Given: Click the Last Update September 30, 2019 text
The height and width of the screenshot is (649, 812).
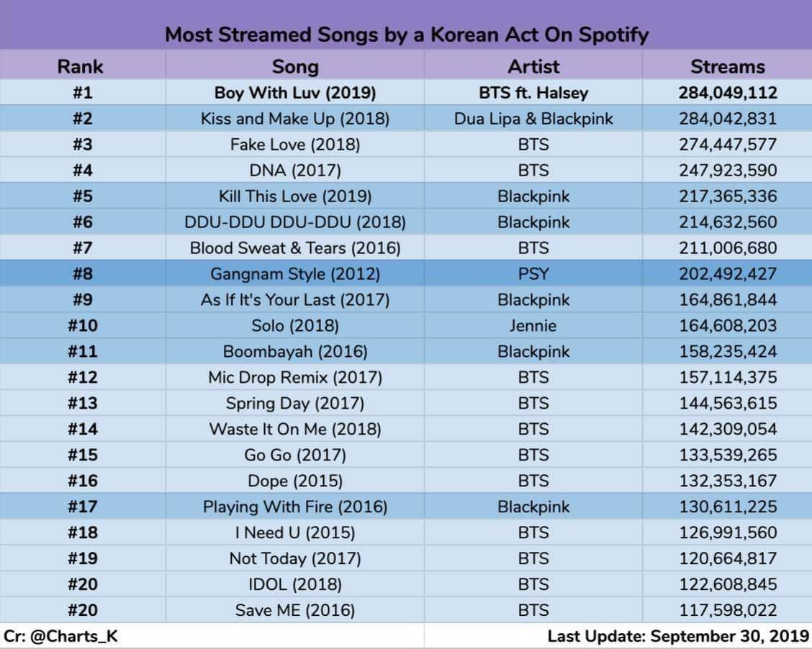Looking at the screenshot, I should tap(678, 636).
